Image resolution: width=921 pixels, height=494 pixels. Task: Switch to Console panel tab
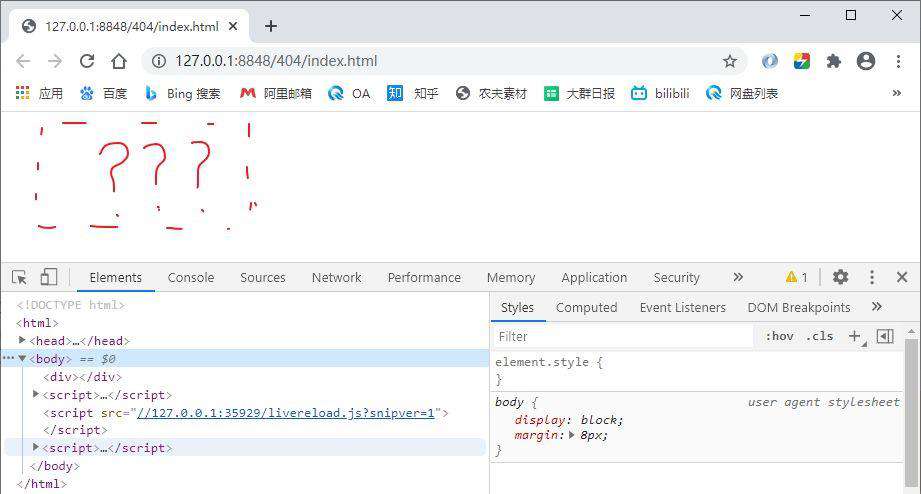click(x=191, y=277)
